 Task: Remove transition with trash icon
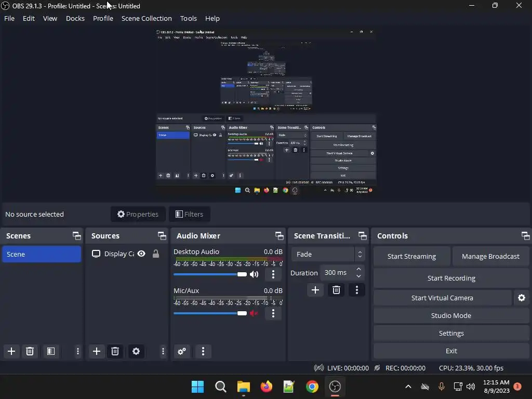336,290
